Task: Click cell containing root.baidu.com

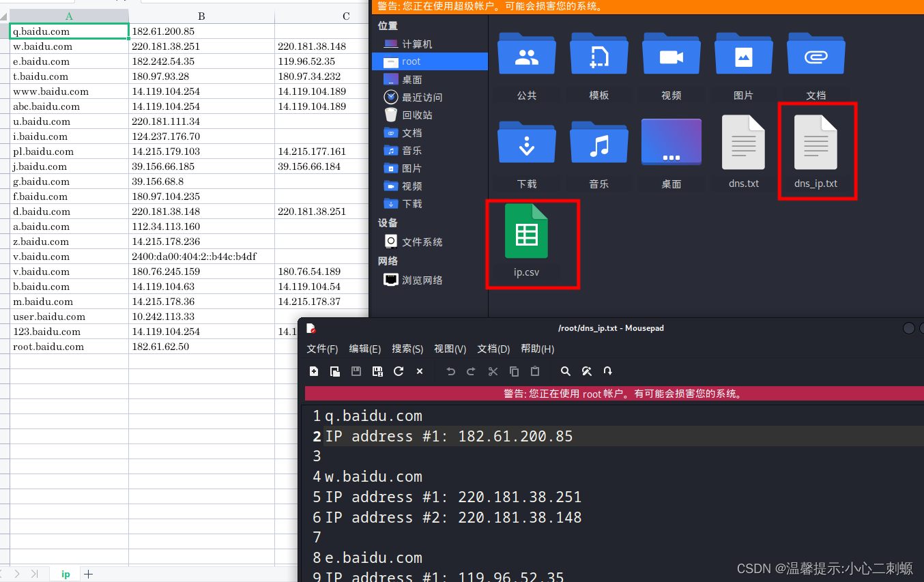Action: click(69, 347)
